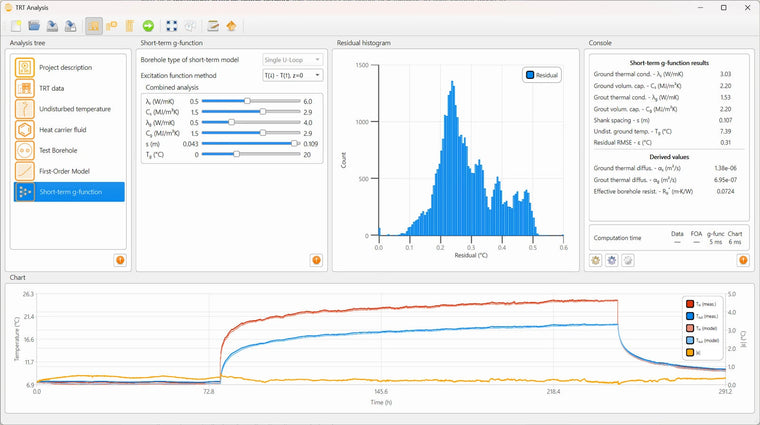Click Undist. ground temp. value 7.39
This screenshot has height=425, width=760.
tap(725, 131)
